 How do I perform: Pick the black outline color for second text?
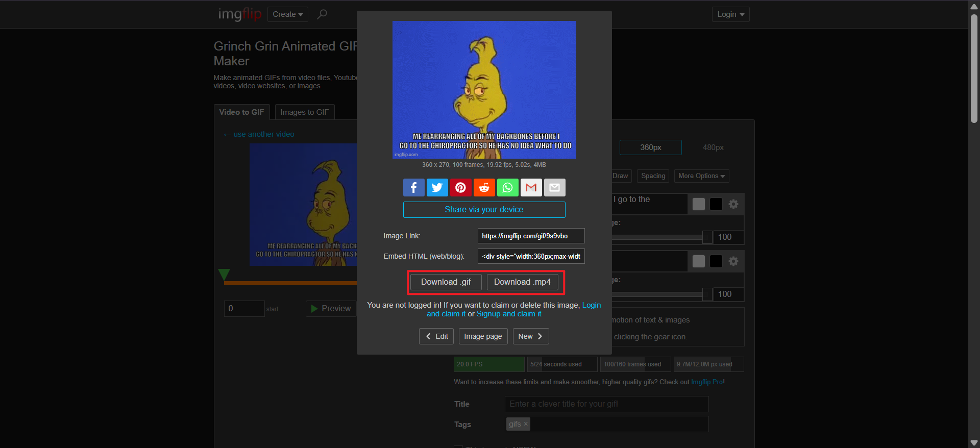[716, 261]
